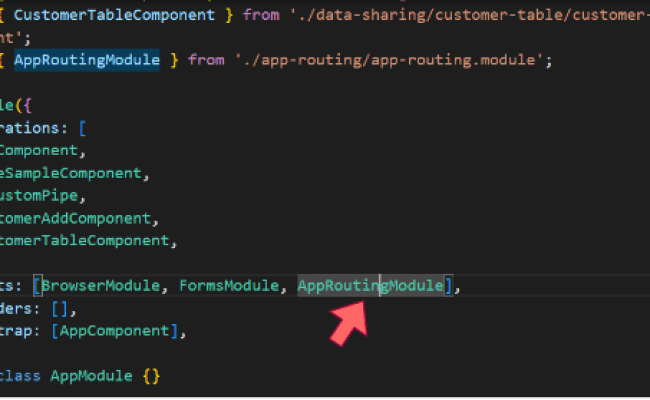Screen dimensions: 650x400
Task: Click the empty providers array brackets
Action: (x=60, y=309)
